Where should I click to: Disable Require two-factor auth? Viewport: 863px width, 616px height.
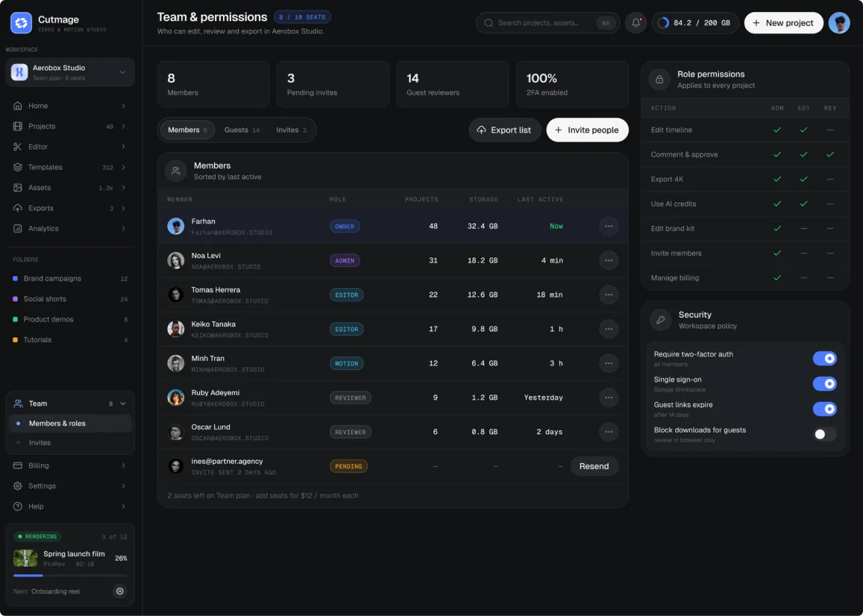[824, 358]
